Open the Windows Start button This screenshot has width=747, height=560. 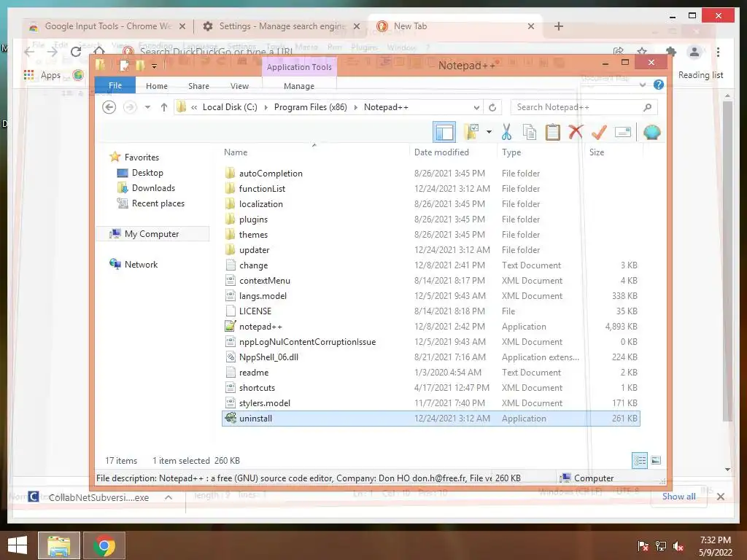18,545
